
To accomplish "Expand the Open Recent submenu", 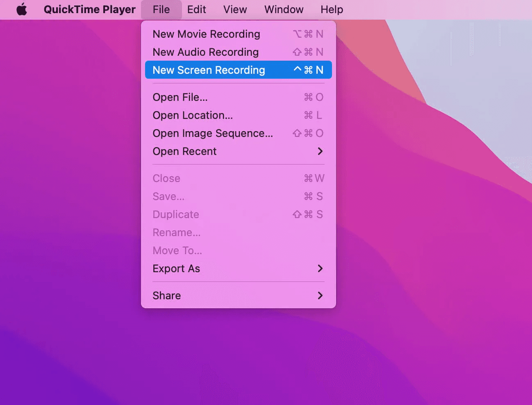I will pos(238,151).
